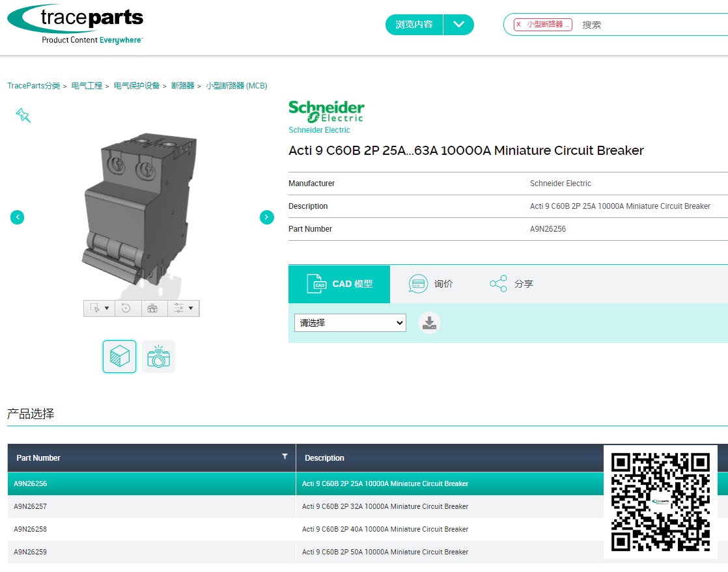728x572 pixels.
Task: Show the previous product image with left arrow
Action: point(17,217)
